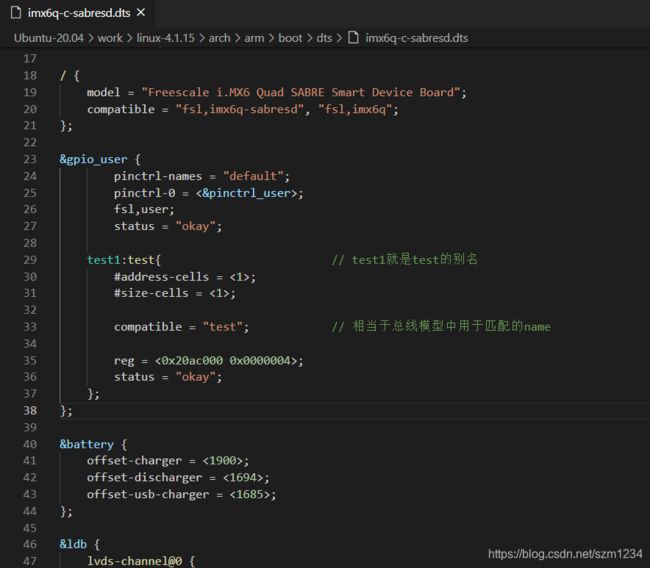Click the "fsl,imx6q-sabresd" string

point(239,109)
